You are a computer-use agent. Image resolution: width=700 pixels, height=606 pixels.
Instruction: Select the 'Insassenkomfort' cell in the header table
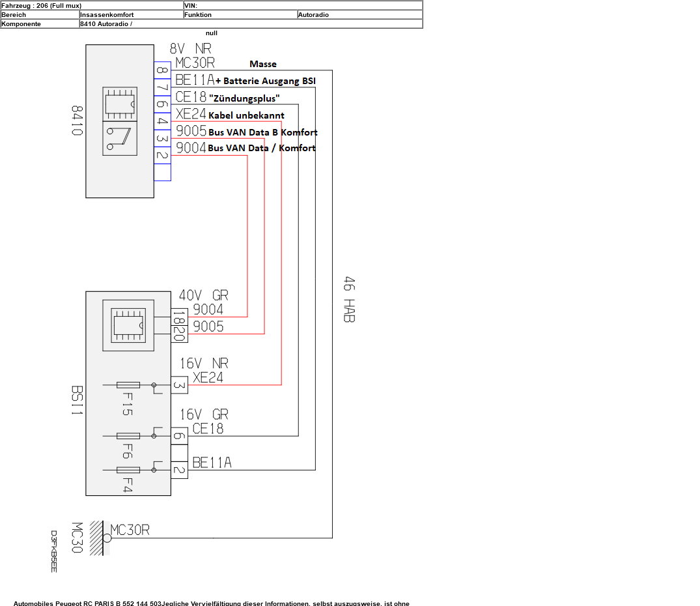tap(130, 14)
